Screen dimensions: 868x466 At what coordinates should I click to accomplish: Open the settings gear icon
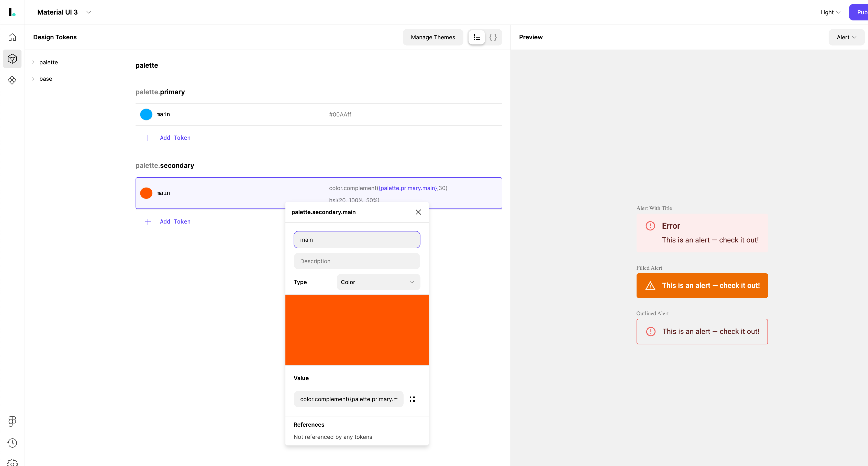[x=12, y=463]
